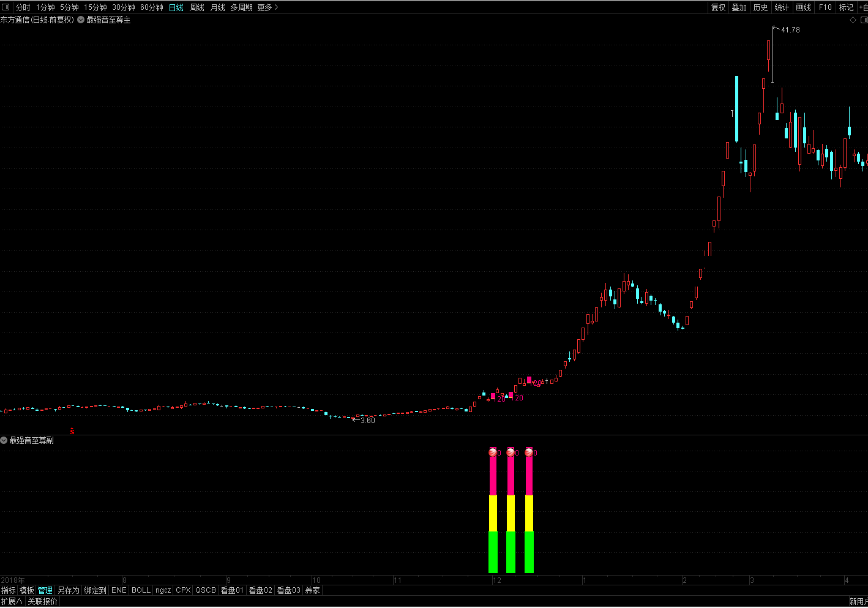
Task: Click the 复权 button
Action: (718, 7)
